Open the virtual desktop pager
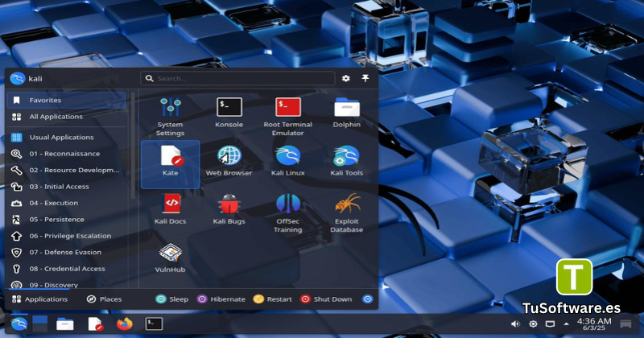Screen dimensions: 644x338 click(x=39, y=324)
